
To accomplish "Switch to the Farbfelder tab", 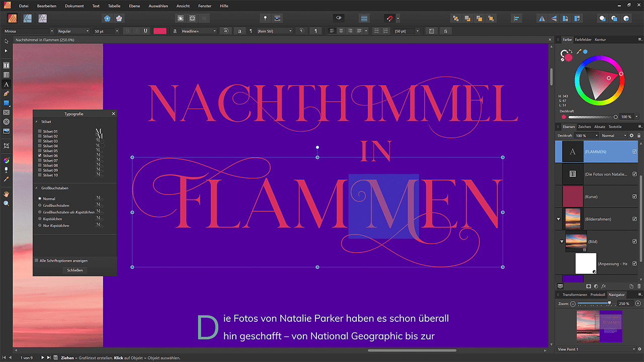I will (583, 39).
